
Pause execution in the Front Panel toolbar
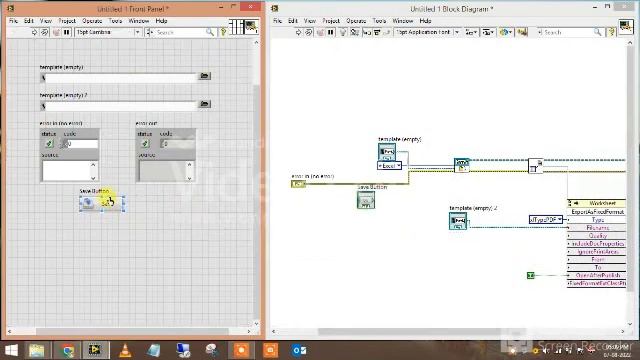coord(67,32)
